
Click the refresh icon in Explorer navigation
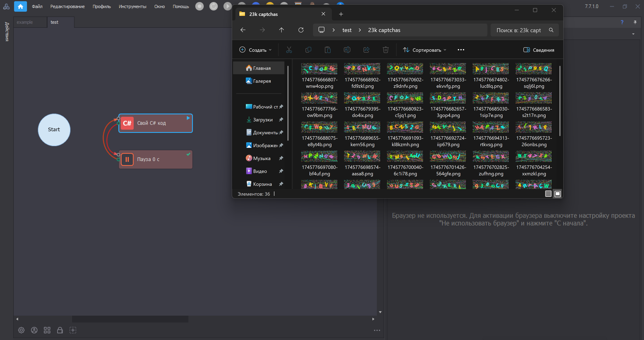(301, 30)
